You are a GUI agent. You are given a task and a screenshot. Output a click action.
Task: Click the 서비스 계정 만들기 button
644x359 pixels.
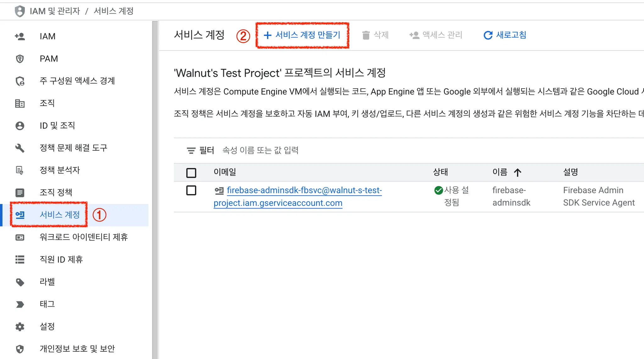[302, 35]
